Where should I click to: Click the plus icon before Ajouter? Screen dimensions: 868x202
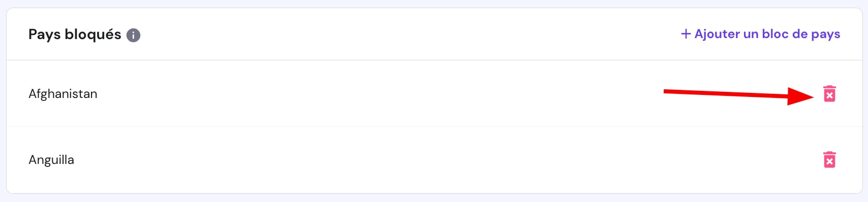(686, 34)
